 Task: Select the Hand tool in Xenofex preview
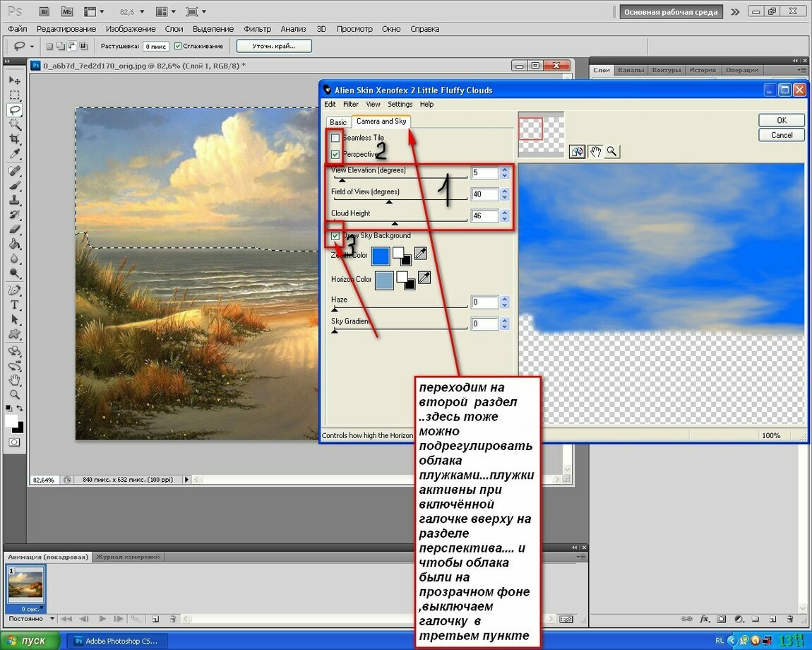(595, 151)
